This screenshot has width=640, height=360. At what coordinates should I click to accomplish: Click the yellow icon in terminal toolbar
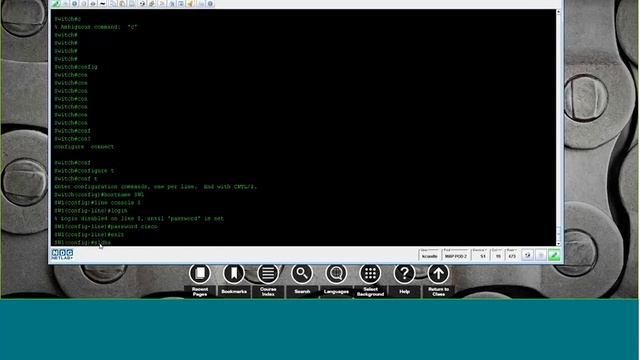(190, 4)
